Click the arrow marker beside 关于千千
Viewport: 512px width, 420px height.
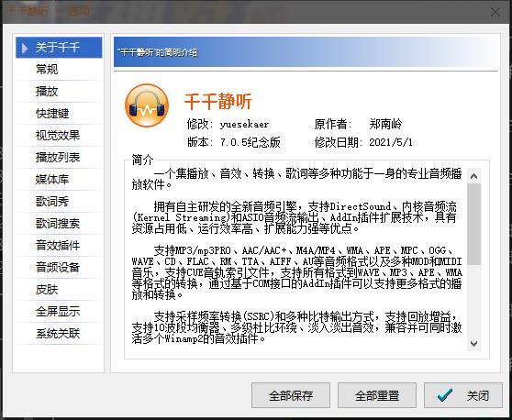[x=25, y=48]
